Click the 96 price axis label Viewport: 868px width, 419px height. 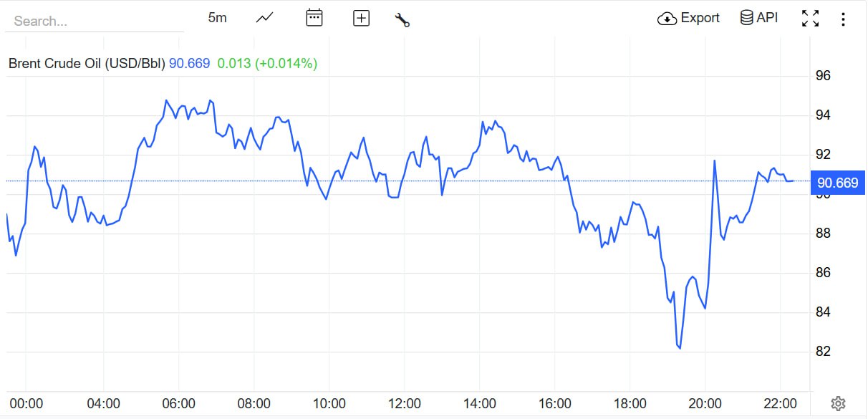823,76
